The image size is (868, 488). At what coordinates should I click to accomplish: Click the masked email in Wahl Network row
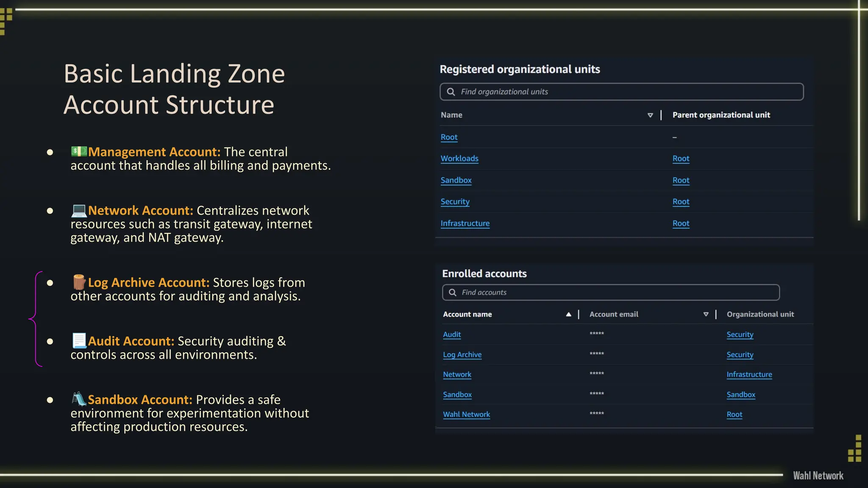597,413
